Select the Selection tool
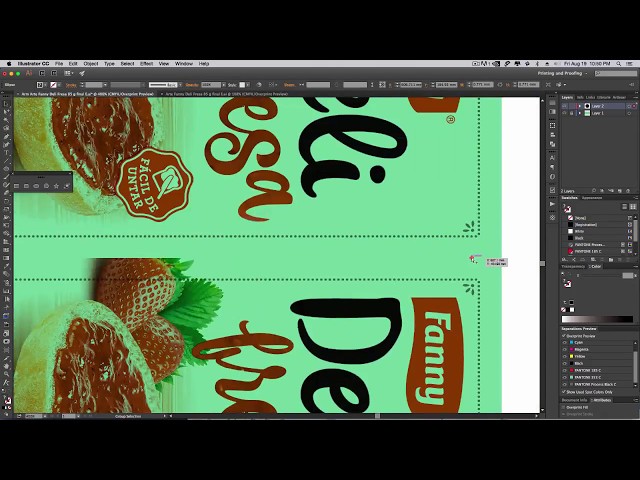 [6, 103]
